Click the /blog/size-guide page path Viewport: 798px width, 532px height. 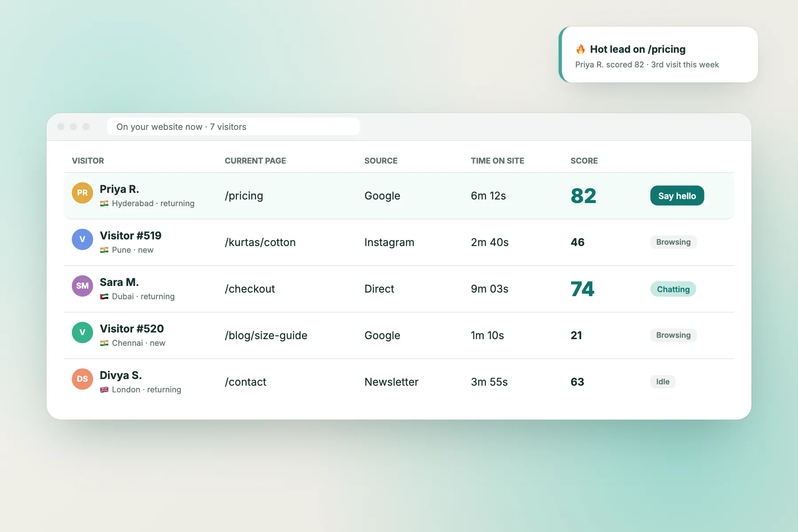point(266,336)
